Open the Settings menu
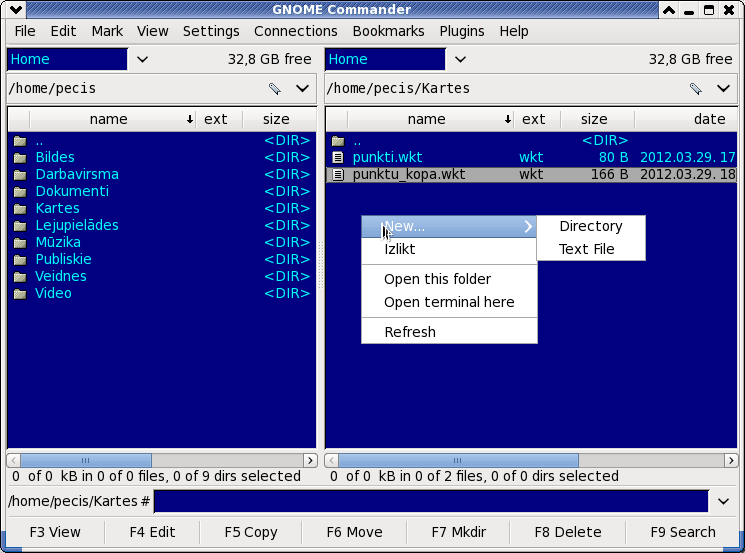Viewport: 745px width, 553px height. 211,31
